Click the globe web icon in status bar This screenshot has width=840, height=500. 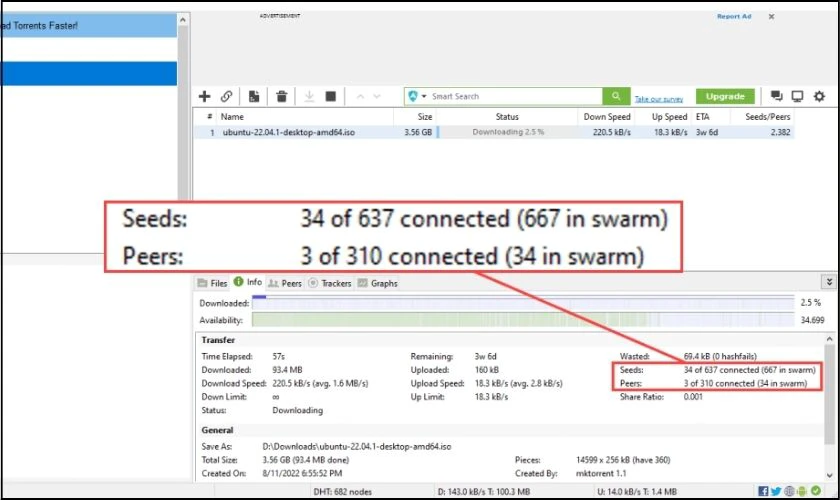point(790,491)
